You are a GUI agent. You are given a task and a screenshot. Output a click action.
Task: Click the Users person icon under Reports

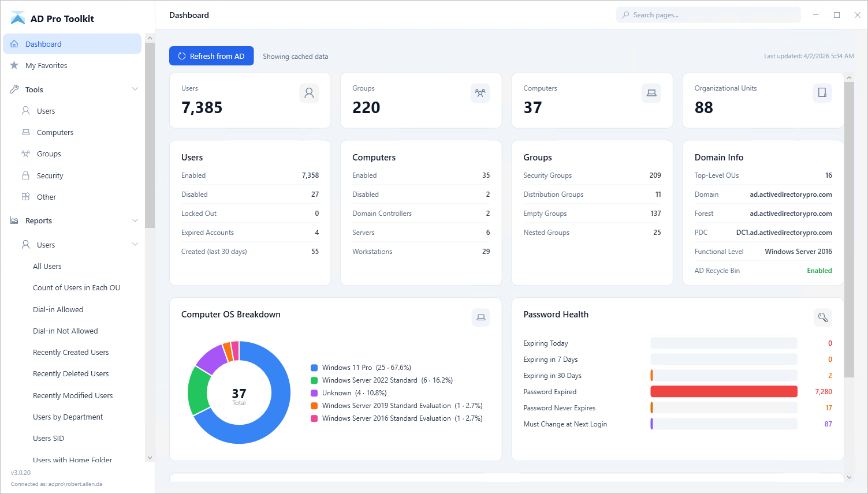click(26, 245)
